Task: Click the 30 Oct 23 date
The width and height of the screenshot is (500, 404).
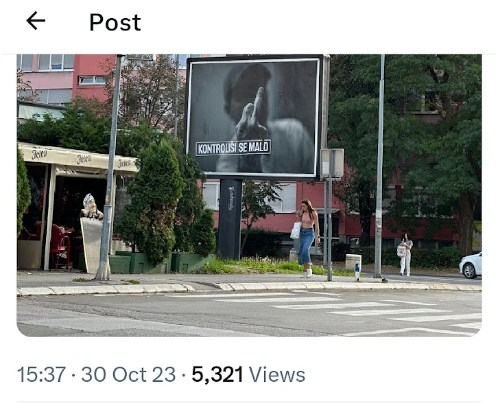Action: 128,374
